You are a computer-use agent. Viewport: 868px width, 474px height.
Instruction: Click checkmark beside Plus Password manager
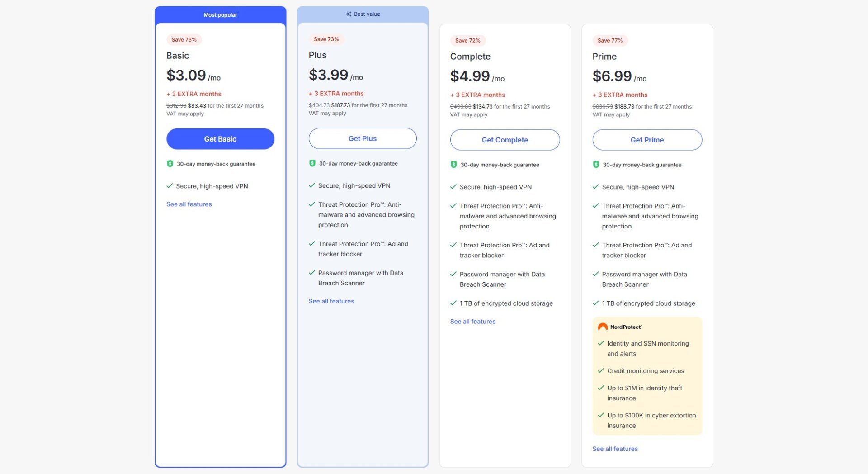point(312,273)
